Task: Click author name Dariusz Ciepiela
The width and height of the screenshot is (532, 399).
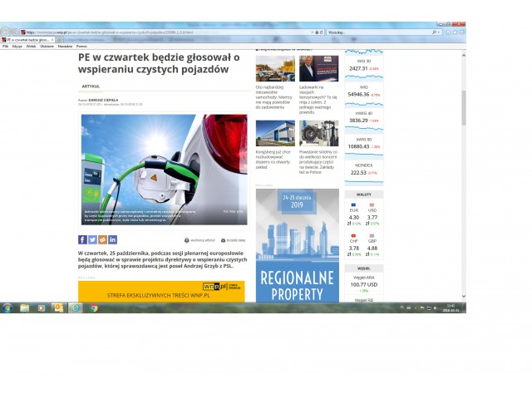Action: click(x=105, y=99)
